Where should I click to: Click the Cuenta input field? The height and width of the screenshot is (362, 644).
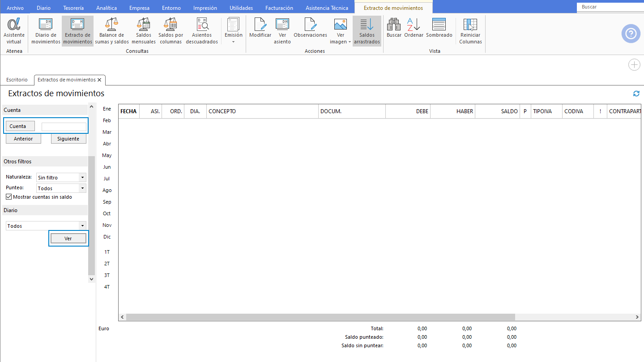64,127
